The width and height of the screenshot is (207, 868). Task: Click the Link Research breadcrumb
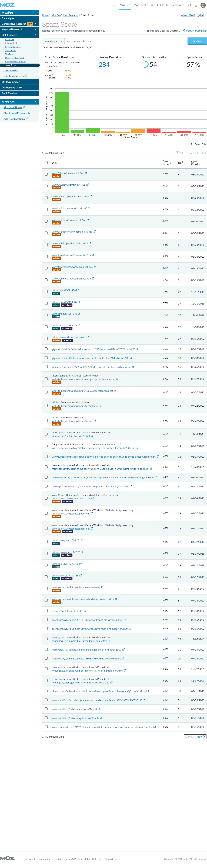(x=71, y=15)
